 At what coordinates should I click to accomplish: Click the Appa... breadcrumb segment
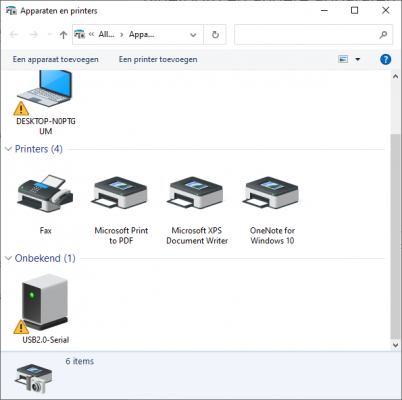142,34
